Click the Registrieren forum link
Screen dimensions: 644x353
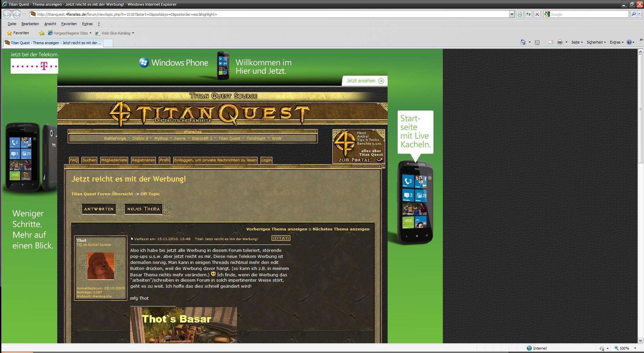tap(143, 160)
